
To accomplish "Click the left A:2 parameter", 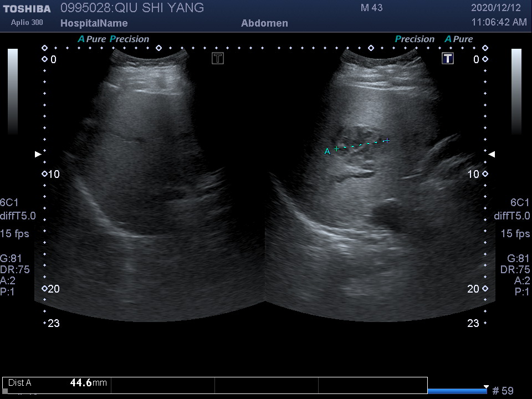I will click(x=8, y=280).
